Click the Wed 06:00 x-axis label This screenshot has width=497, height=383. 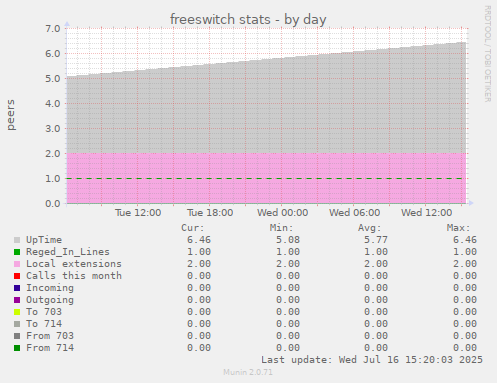tap(354, 213)
